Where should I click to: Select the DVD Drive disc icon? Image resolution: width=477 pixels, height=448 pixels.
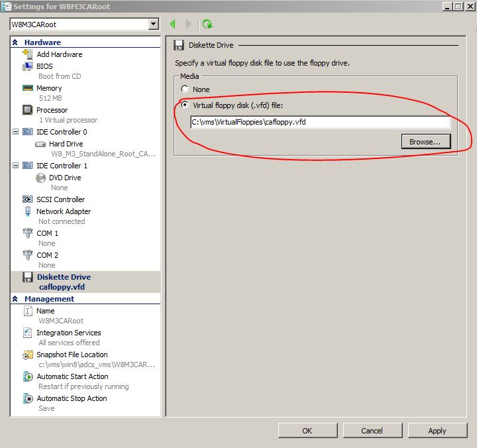[40, 178]
